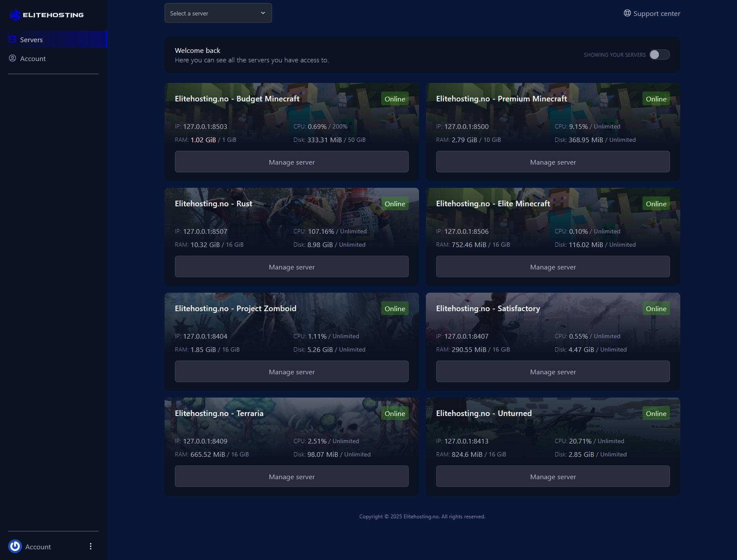
Task: Manage the Project Zomboid server
Action: coord(291,371)
